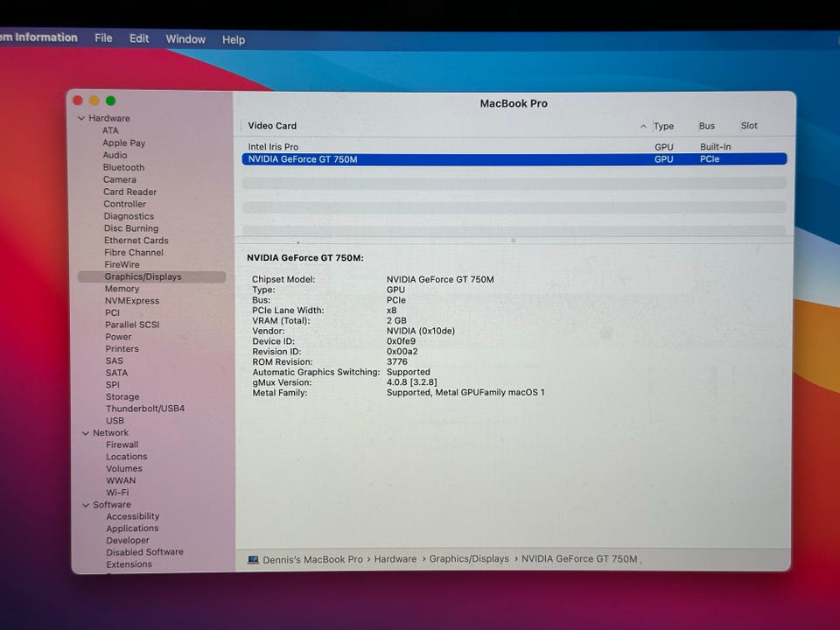Select Apple Pay in the sidebar

[x=123, y=143]
